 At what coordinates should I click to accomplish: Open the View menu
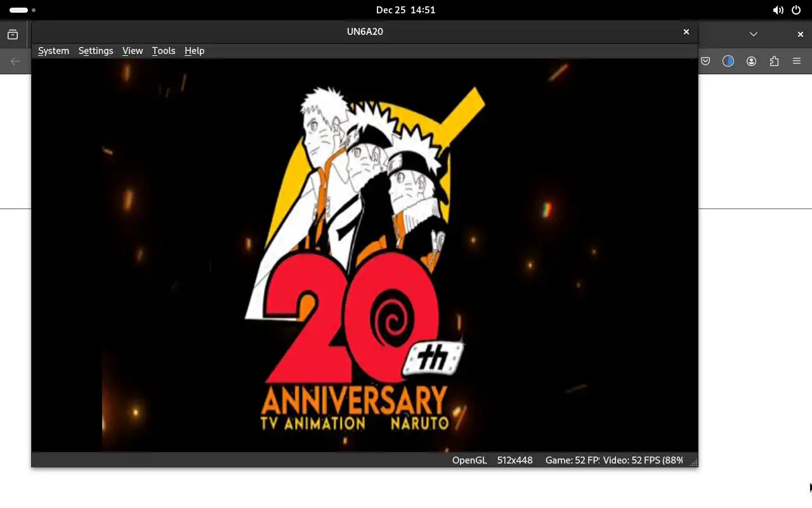(133, 51)
